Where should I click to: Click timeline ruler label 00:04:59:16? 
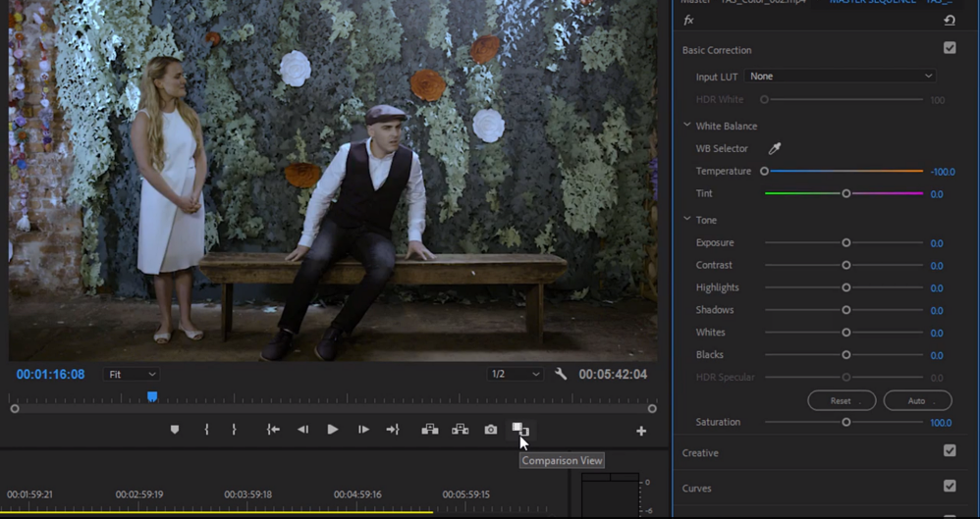coord(356,494)
